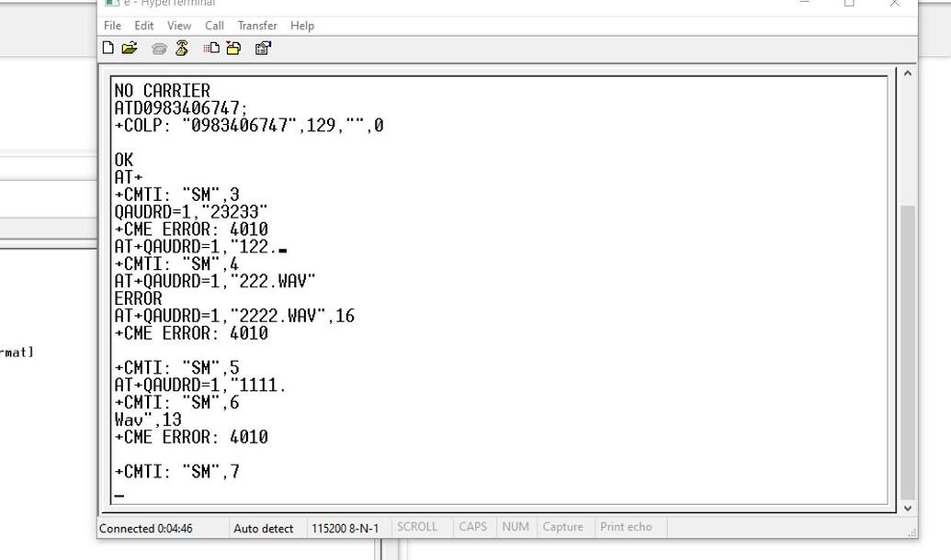951x560 pixels.
Task: Open the Call menu
Action: [214, 26]
